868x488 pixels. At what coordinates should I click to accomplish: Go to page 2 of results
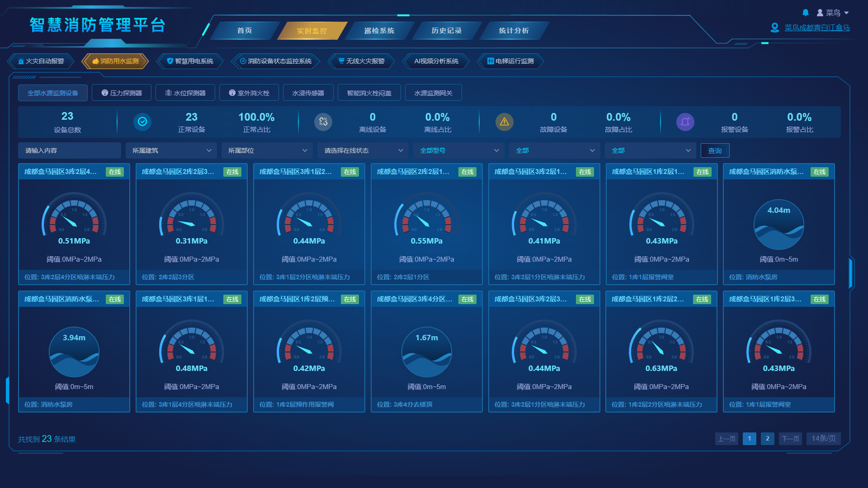(x=767, y=438)
